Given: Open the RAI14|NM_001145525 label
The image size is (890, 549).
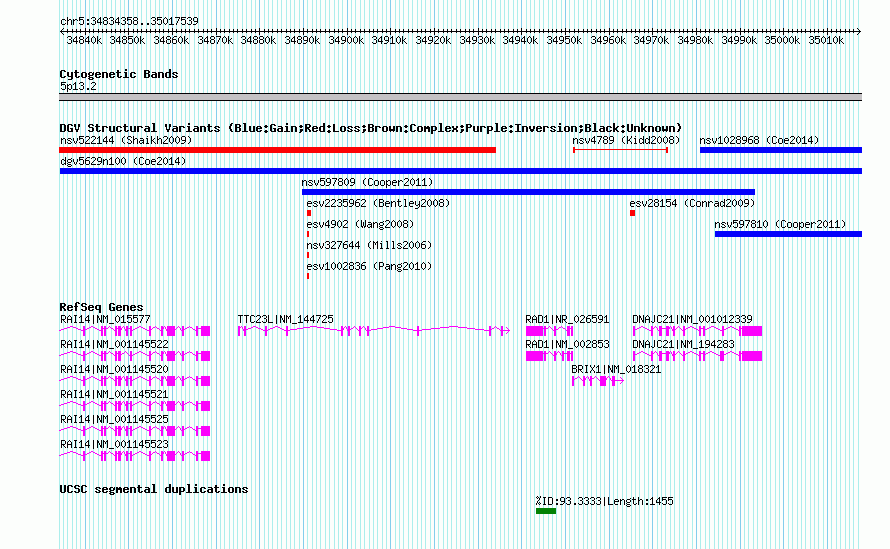Looking at the screenshot, I should point(114,420).
